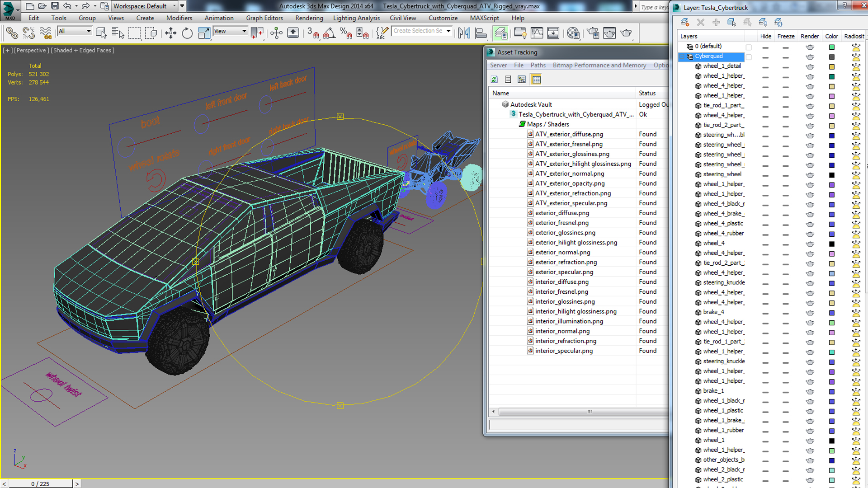Screen dimensions: 868x488
Task: Click Select Highlighted Objects icon in Layer dialog
Action: tap(731, 22)
